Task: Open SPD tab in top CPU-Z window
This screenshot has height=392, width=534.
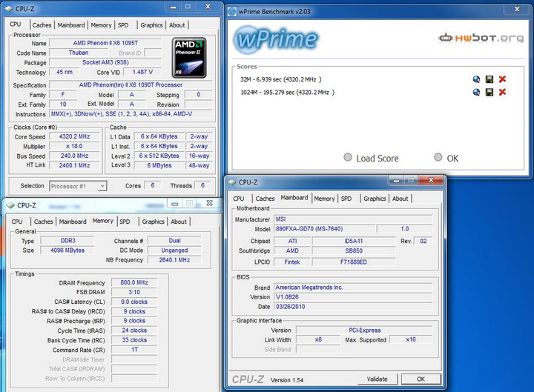Action: pos(123,25)
